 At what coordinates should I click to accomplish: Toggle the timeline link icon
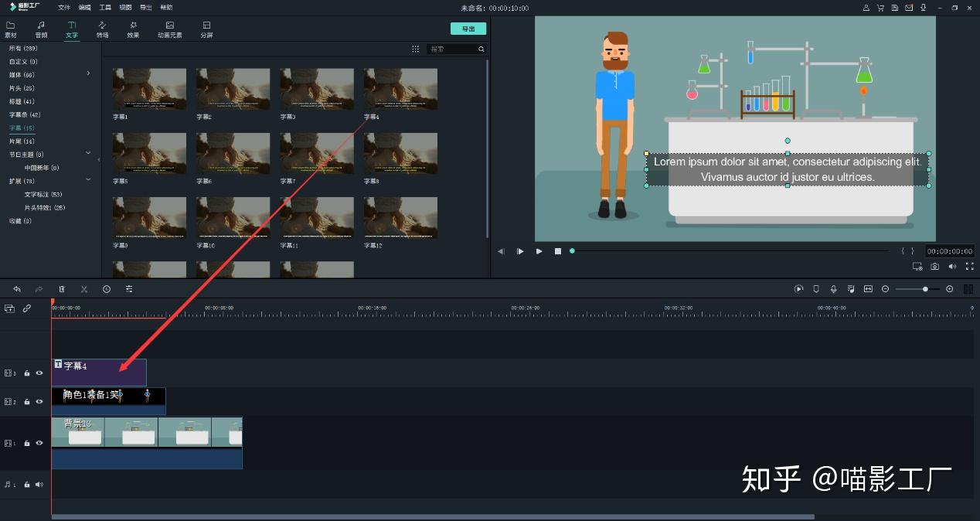tap(27, 308)
